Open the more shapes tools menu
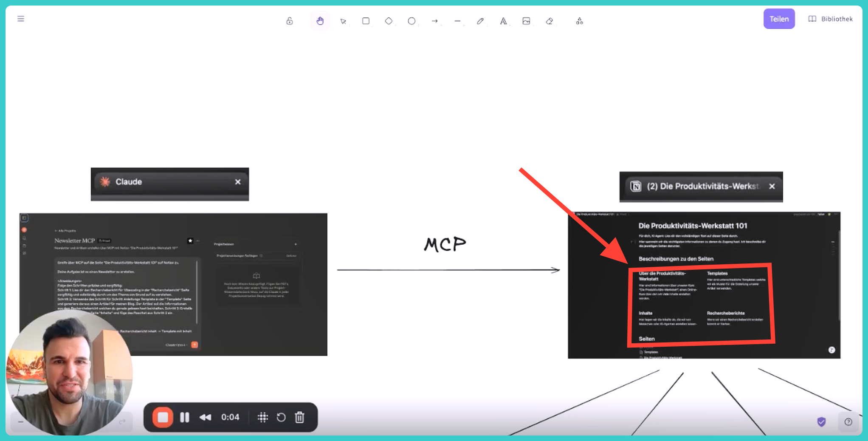 [580, 21]
